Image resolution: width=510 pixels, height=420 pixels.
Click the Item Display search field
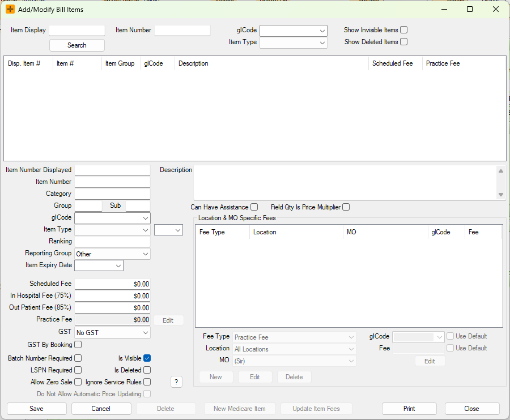pos(77,31)
